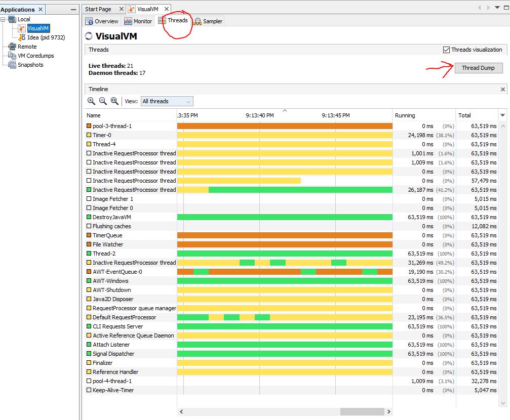Open the View All threads dropdown
Image resolution: width=510 pixels, height=420 pixels.
click(167, 101)
